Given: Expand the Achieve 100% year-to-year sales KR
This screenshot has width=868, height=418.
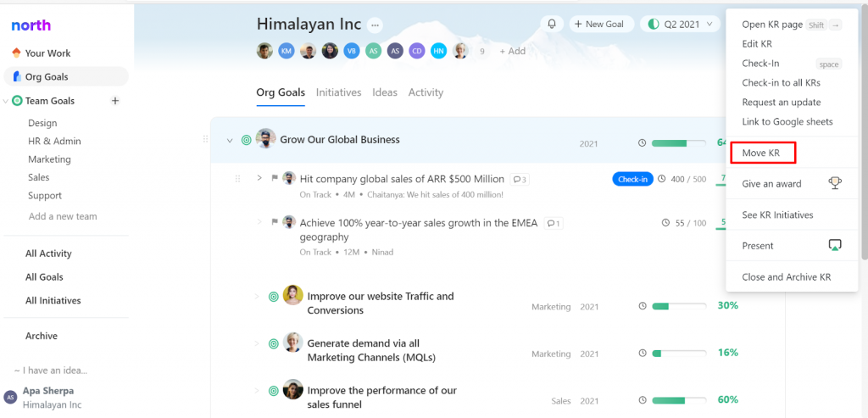Looking at the screenshot, I should tap(259, 222).
